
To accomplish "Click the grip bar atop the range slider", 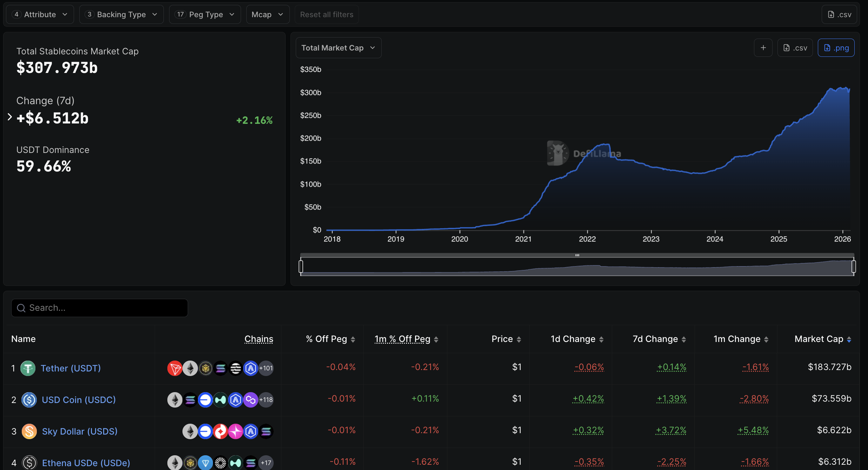I will [577, 255].
